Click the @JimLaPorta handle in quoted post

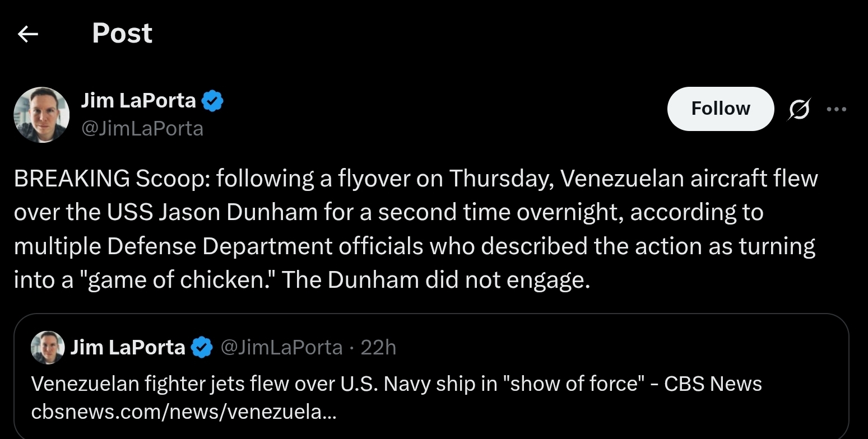[x=281, y=348]
